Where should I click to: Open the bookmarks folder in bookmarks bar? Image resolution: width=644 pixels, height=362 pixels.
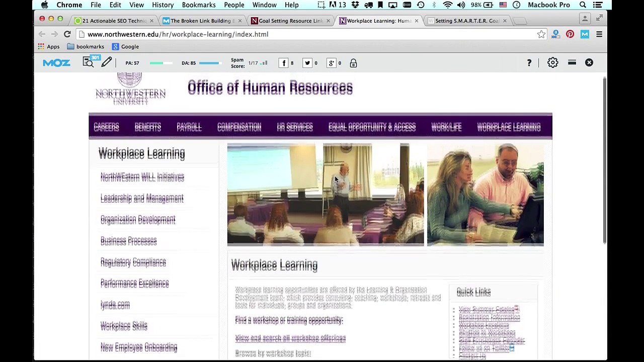pos(86,47)
